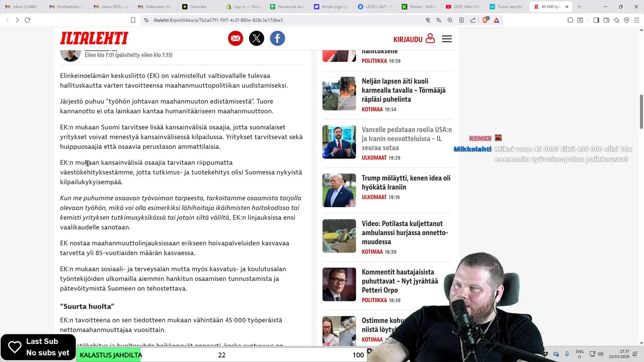
Task: Open the browser extensions puzzle icon
Action: (570, 20)
